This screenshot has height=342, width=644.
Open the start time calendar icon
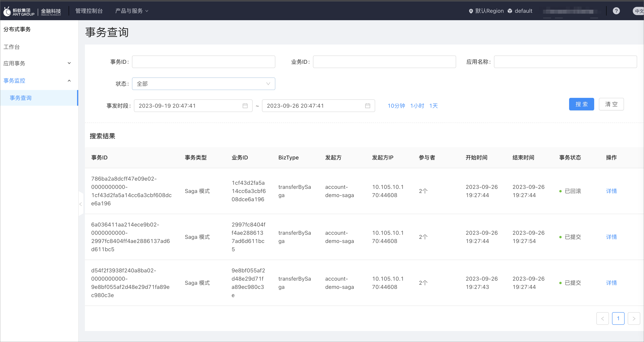[x=245, y=106]
